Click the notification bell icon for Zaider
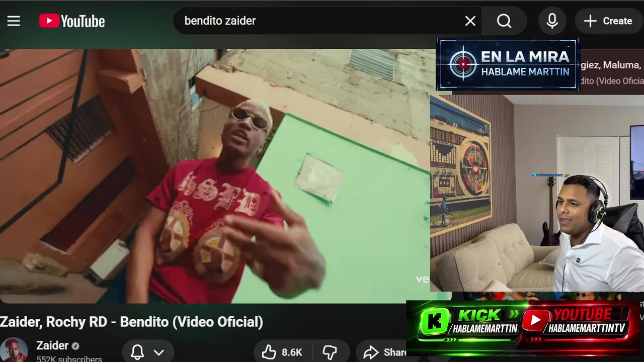The height and width of the screenshot is (362, 644). pyautogui.click(x=137, y=352)
